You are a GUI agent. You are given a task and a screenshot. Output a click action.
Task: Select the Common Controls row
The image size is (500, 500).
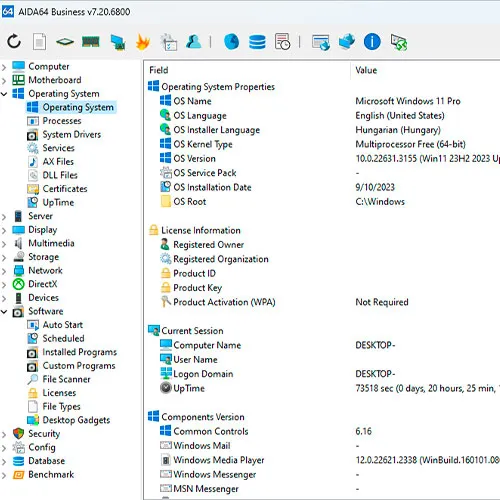pos(322,431)
